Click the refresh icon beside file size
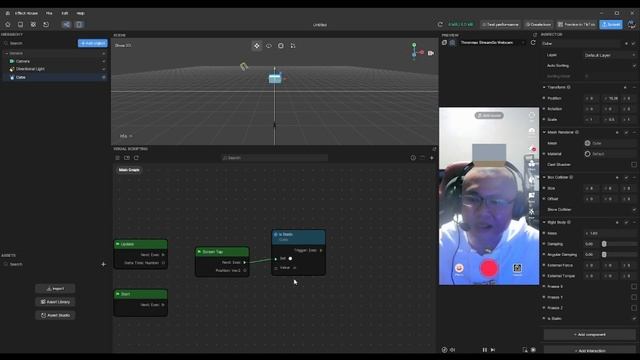640x360 pixels. click(440, 24)
